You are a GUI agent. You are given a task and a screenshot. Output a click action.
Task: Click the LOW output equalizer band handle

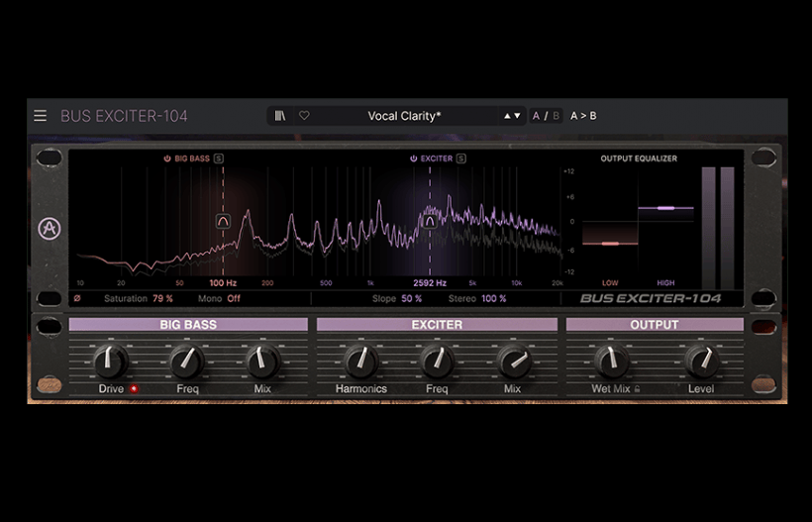[x=611, y=244]
